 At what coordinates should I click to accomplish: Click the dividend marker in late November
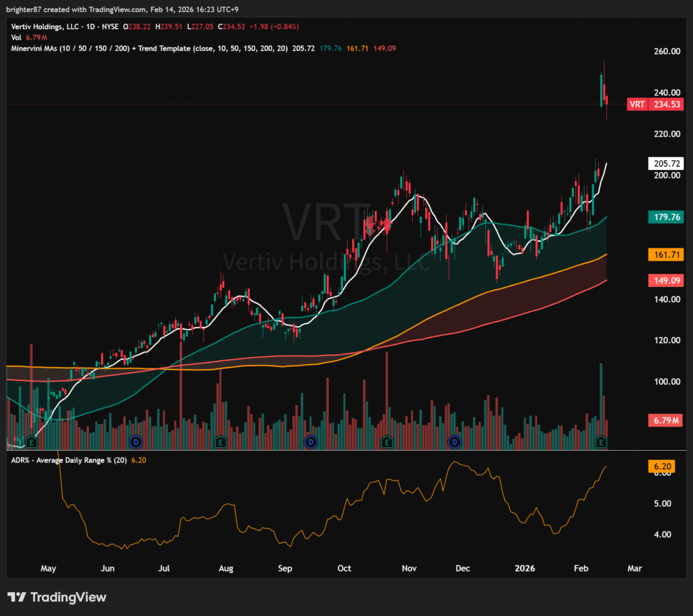(455, 442)
